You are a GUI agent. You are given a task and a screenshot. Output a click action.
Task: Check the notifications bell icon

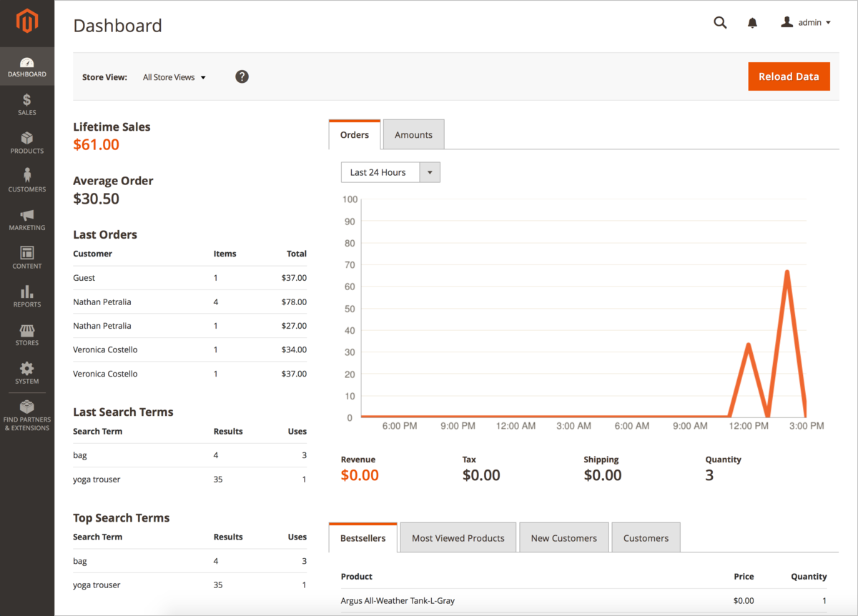click(x=752, y=22)
